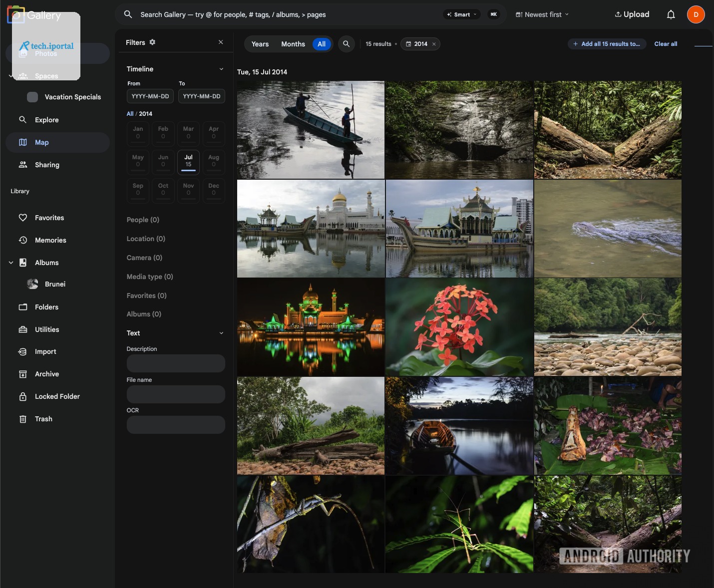Click the 15 results count text
Image resolution: width=714 pixels, height=588 pixels.
pyautogui.click(x=378, y=44)
